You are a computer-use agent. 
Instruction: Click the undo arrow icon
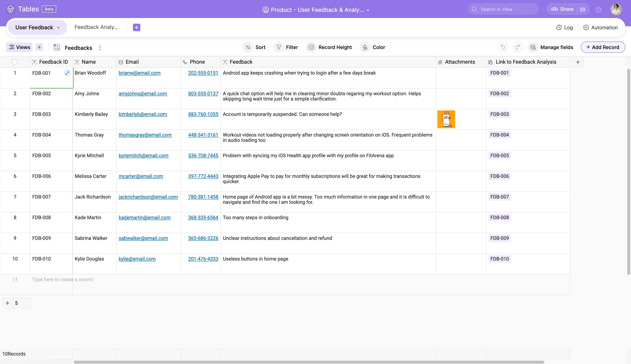502,47
